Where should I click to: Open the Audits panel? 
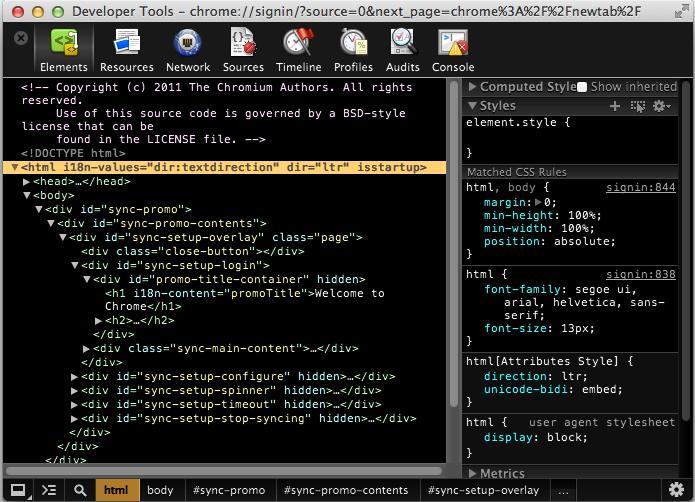pyautogui.click(x=402, y=50)
